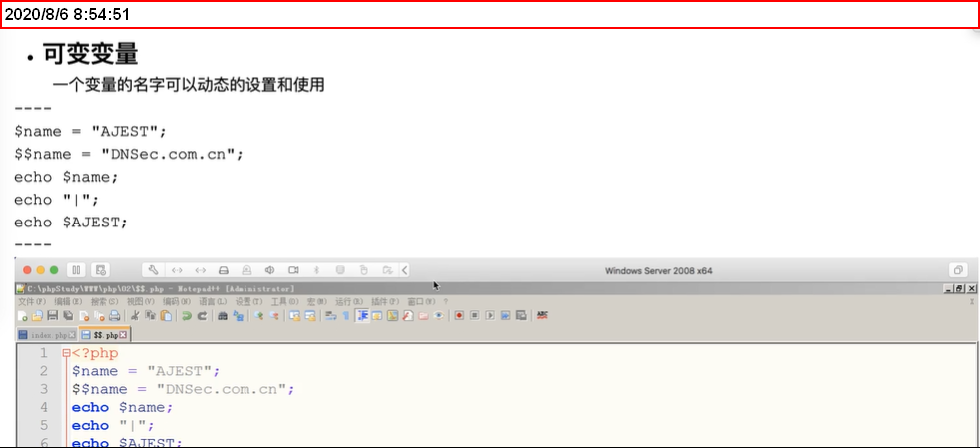
Task: Click the Stop Recording macro icon
Action: tap(474, 316)
